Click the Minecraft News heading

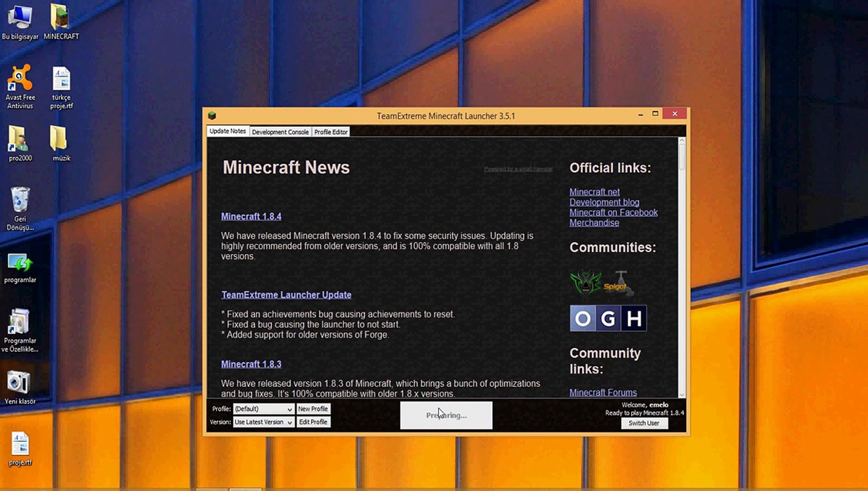[286, 167]
